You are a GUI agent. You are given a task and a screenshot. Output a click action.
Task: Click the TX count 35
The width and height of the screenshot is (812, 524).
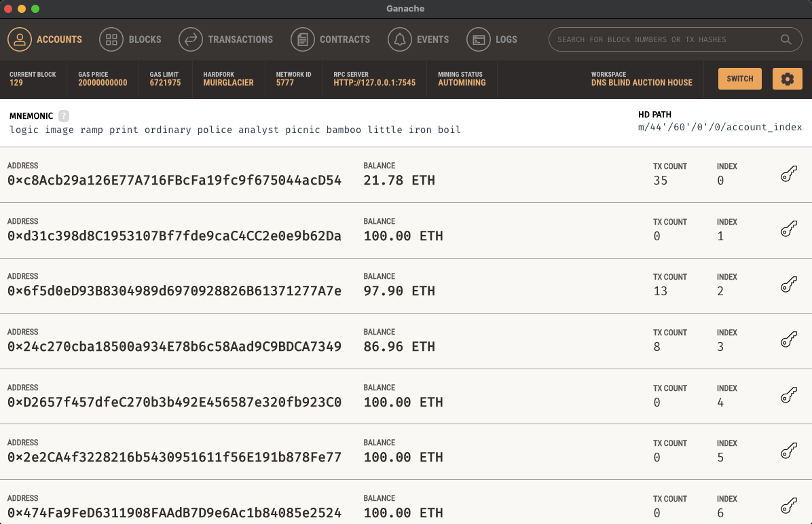pyautogui.click(x=661, y=181)
